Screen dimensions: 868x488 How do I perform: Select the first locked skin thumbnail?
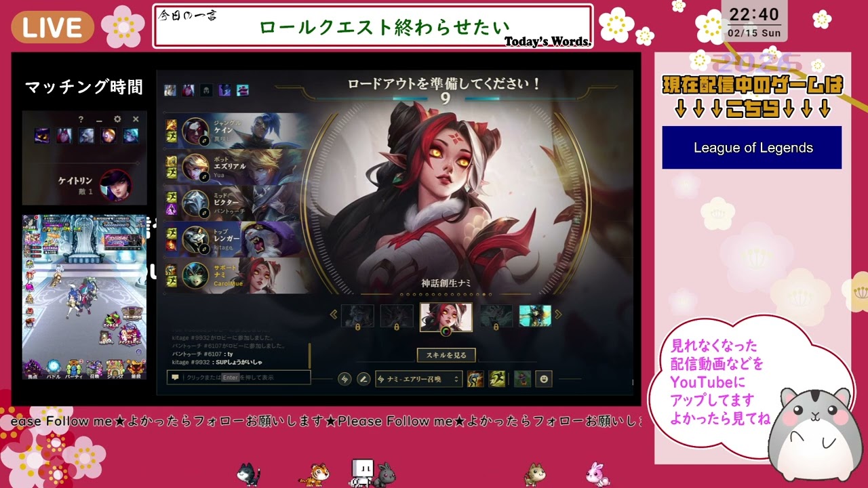pos(357,316)
